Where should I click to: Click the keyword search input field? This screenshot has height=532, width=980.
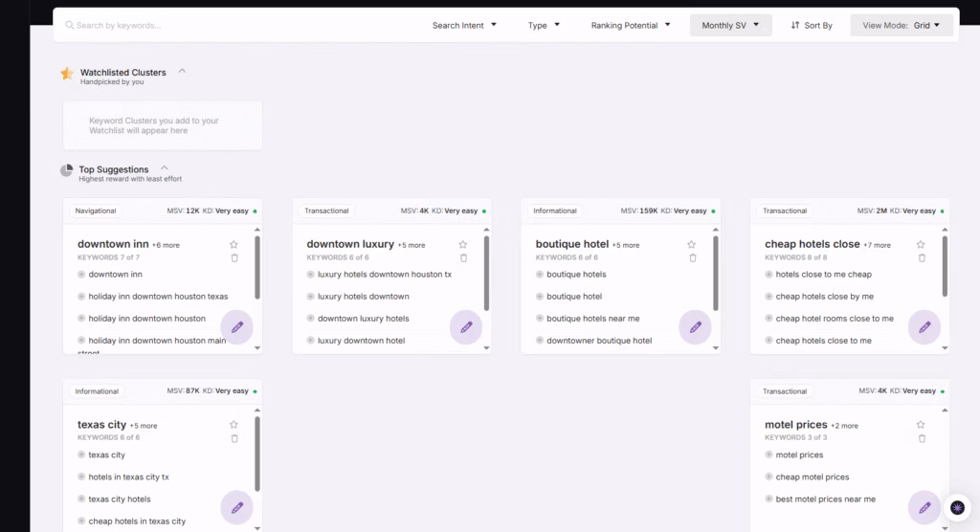pyautogui.click(x=239, y=26)
